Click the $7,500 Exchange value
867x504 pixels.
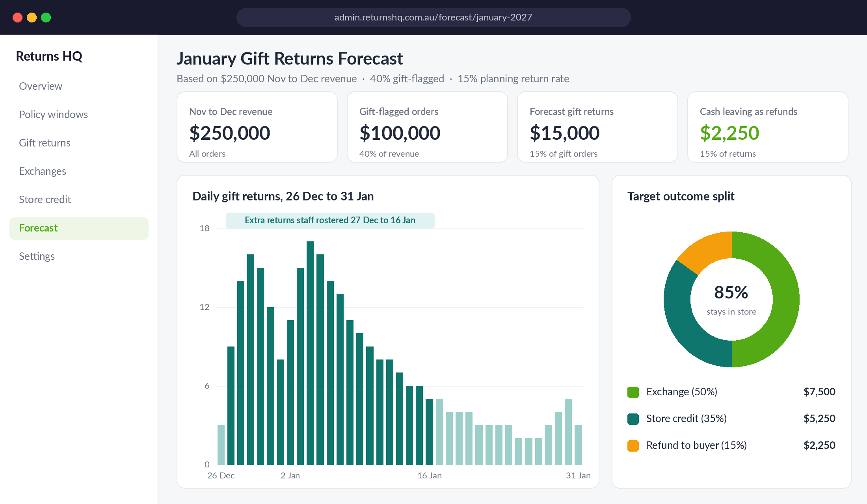[x=819, y=392]
